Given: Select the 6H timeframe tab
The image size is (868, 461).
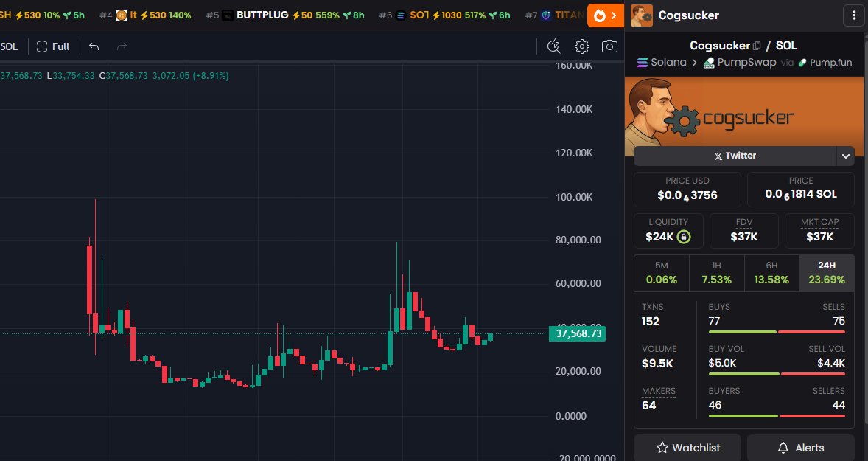Looking at the screenshot, I should (771, 273).
